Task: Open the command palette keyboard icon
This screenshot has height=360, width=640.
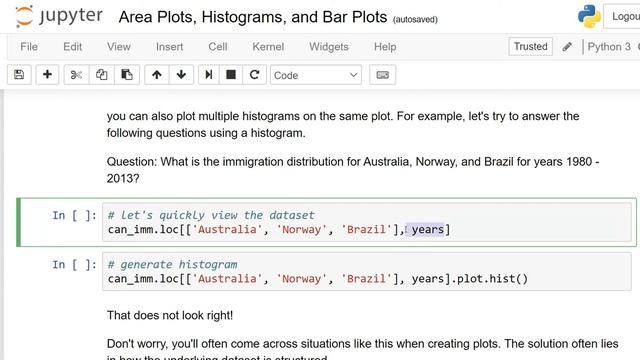Action: click(x=382, y=75)
